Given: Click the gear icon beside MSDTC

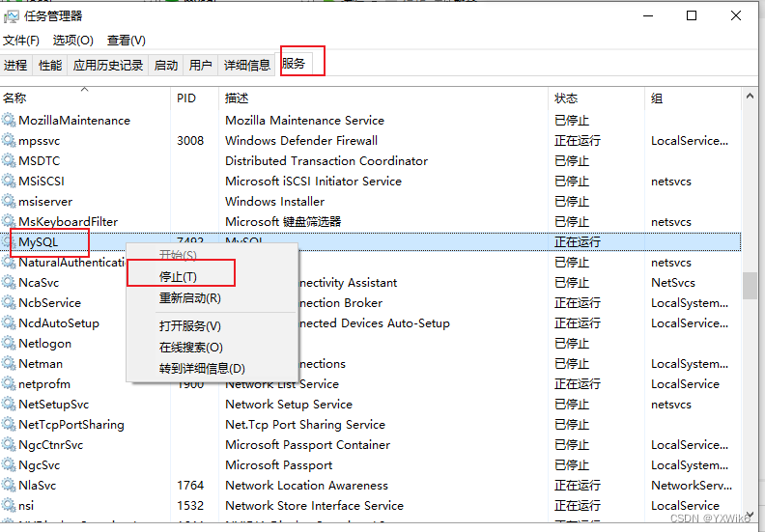Looking at the screenshot, I should 9,160.
